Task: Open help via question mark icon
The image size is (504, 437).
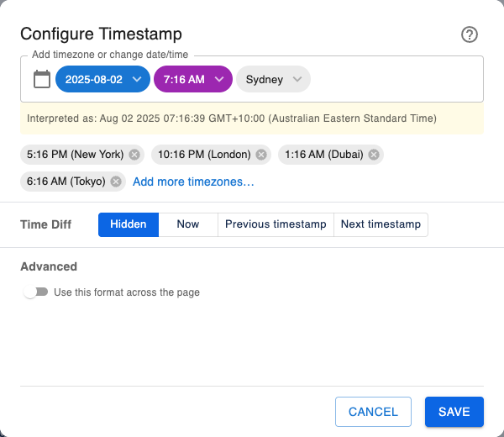Action: pyautogui.click(x=470, y=34)
